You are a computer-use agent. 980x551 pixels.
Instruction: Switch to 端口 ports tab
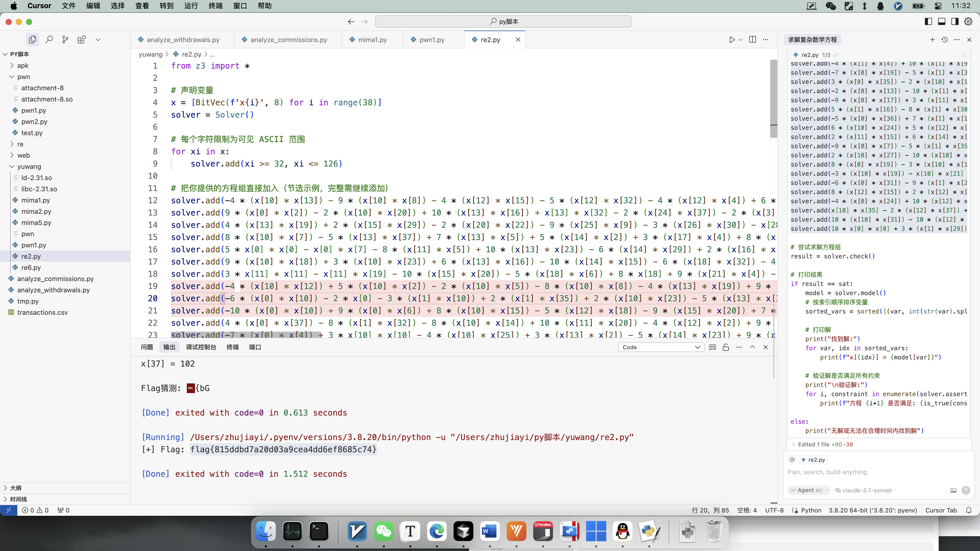coord(255,347)
